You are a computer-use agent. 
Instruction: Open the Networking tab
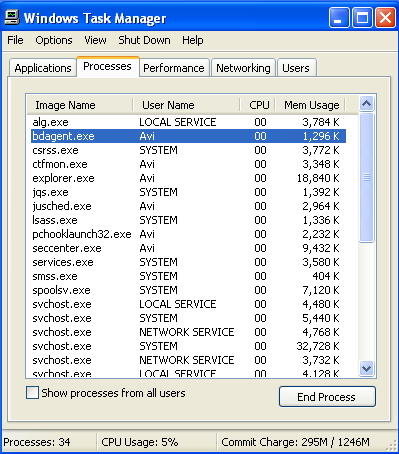pos(243,68)
